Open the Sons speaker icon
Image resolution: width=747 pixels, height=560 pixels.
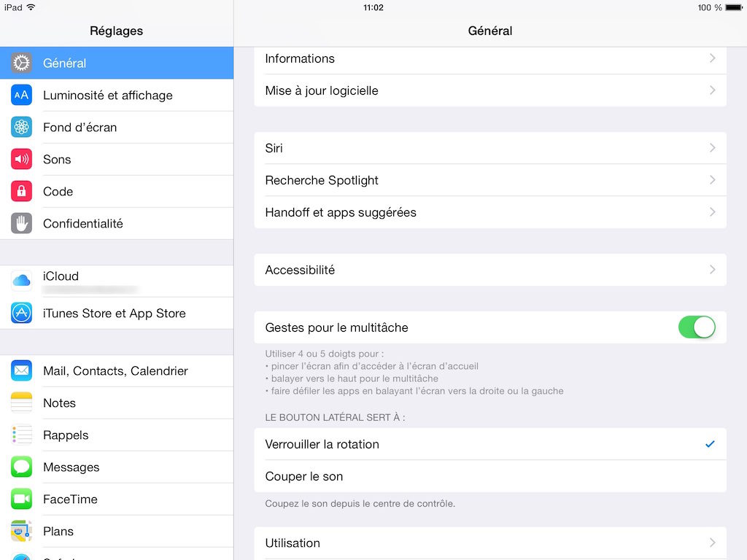coord(21,159)
